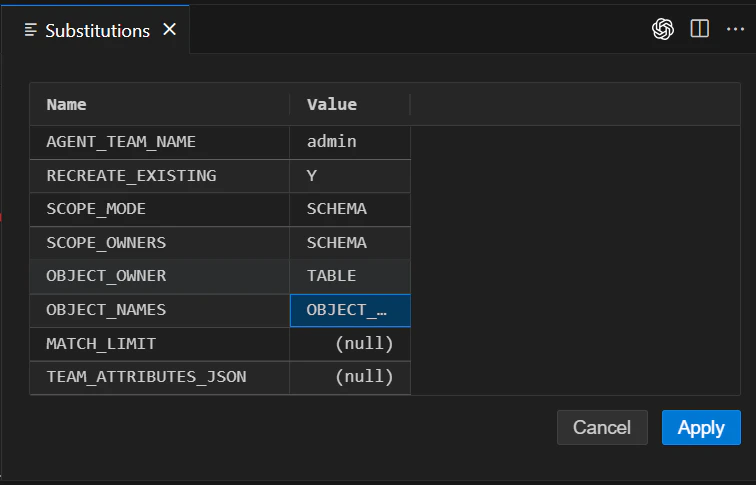Viewport: 756px width, 485px height.
Task: Edit the AGENT_TEAM_NAME value admin
Action: (350, 142)
